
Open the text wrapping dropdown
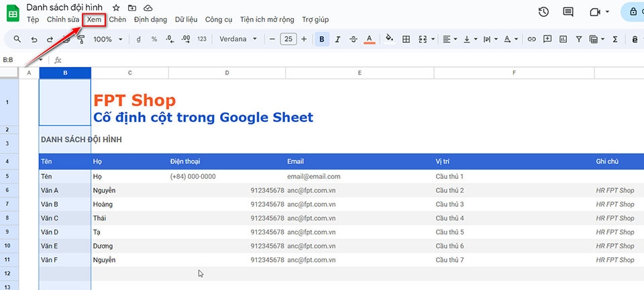[x=490, y=40]
